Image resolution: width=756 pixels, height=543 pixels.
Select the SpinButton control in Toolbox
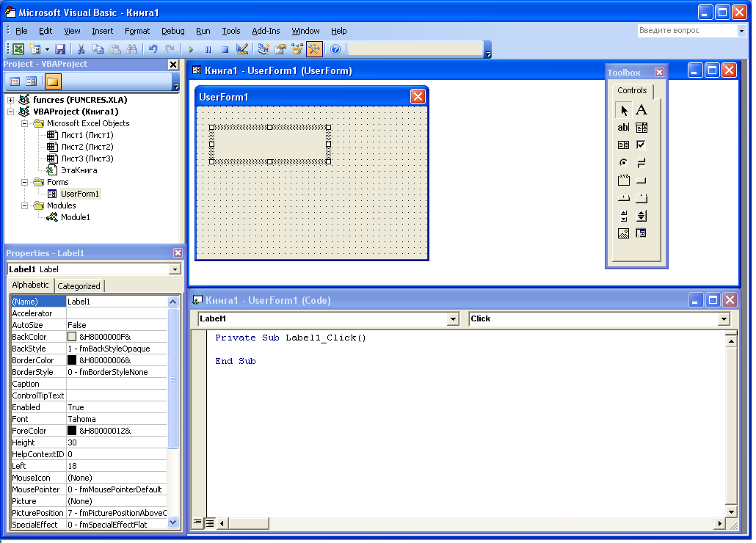(x=641, y=216)
